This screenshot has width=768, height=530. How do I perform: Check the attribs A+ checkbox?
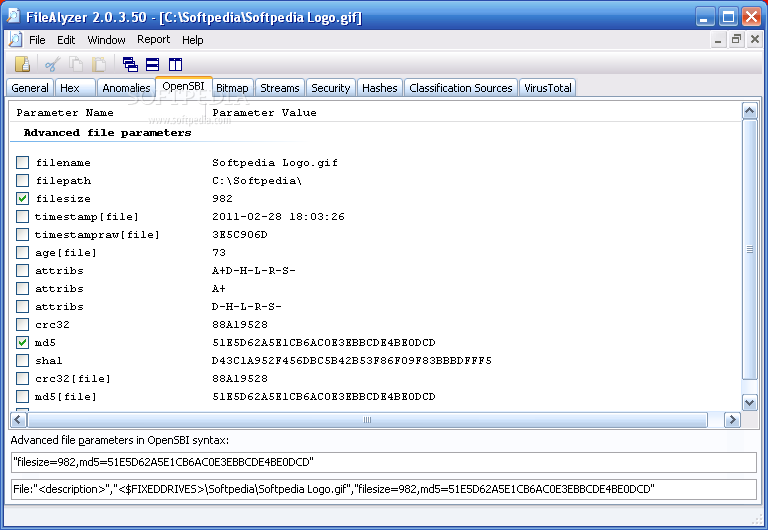pyautogui.click(x=23, y=289)
